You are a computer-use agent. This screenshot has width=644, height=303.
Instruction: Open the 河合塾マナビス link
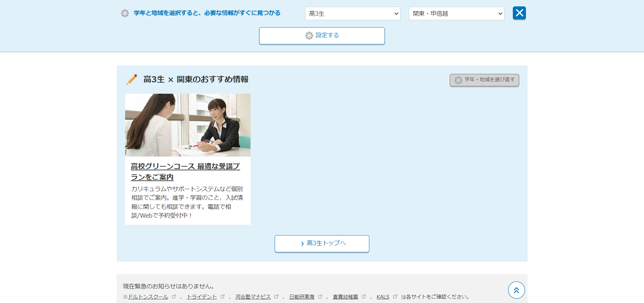pyautogui.click(x=253, y=297)
